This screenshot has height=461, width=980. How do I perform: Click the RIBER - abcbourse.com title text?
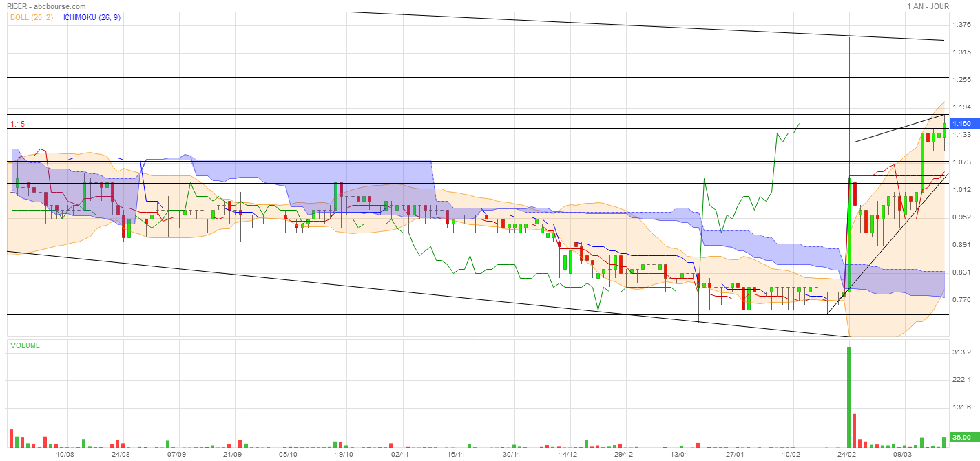coord(46,6)
